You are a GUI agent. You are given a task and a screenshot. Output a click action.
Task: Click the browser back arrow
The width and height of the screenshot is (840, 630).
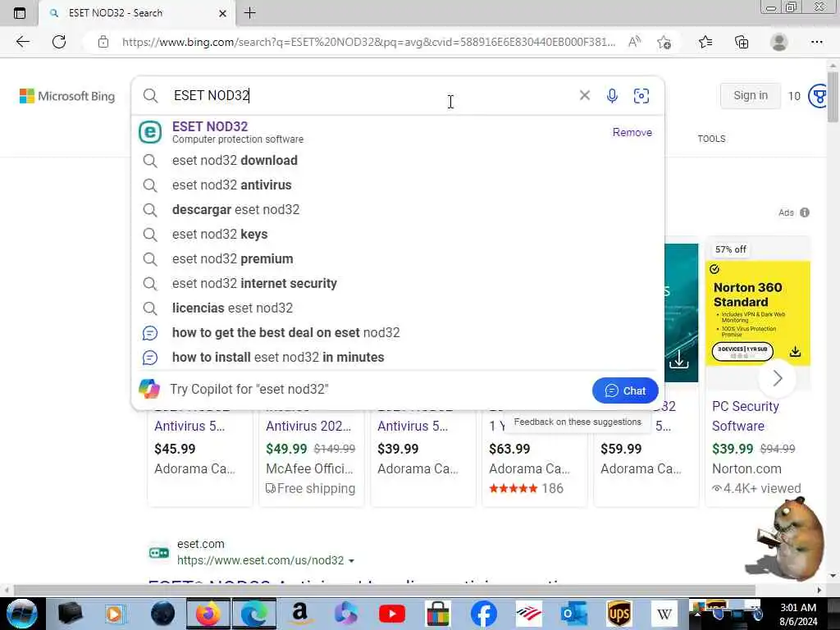22,42
